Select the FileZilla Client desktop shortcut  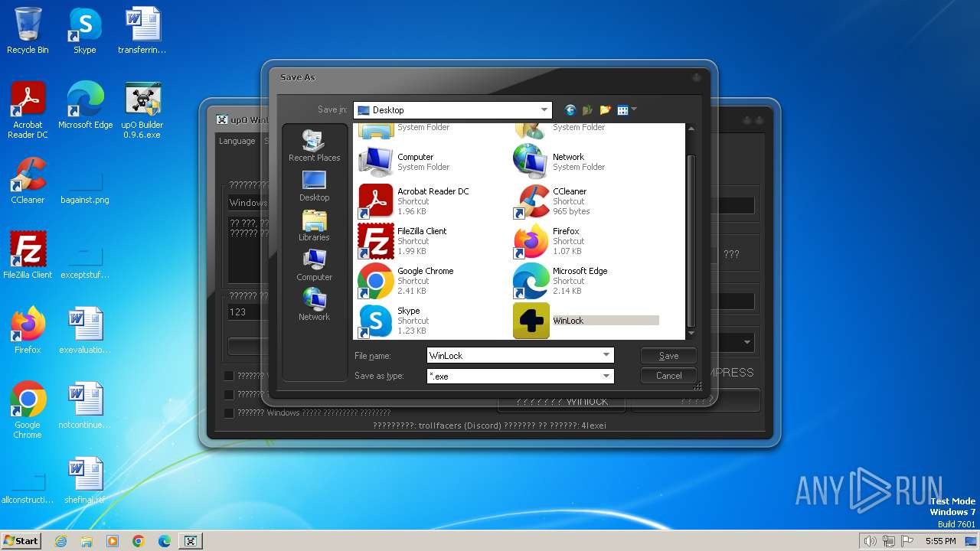28,256
